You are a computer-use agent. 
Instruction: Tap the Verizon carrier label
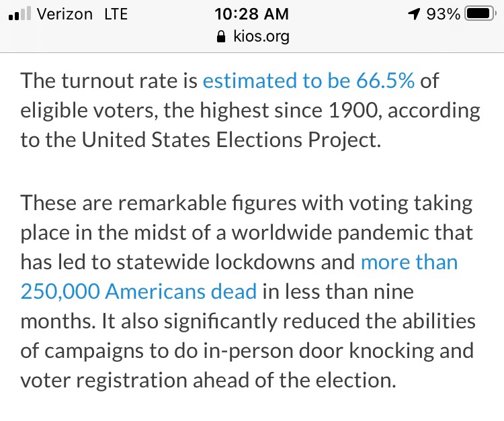point(64,13)
